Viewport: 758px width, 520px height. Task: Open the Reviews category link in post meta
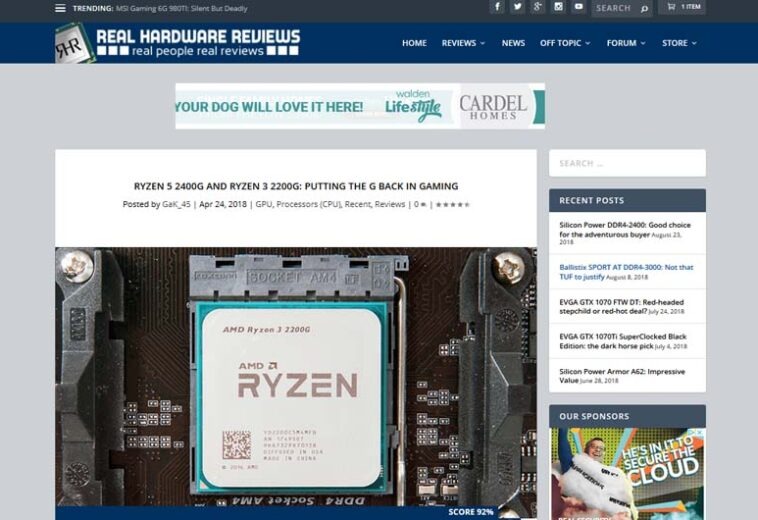coord(390,204)
